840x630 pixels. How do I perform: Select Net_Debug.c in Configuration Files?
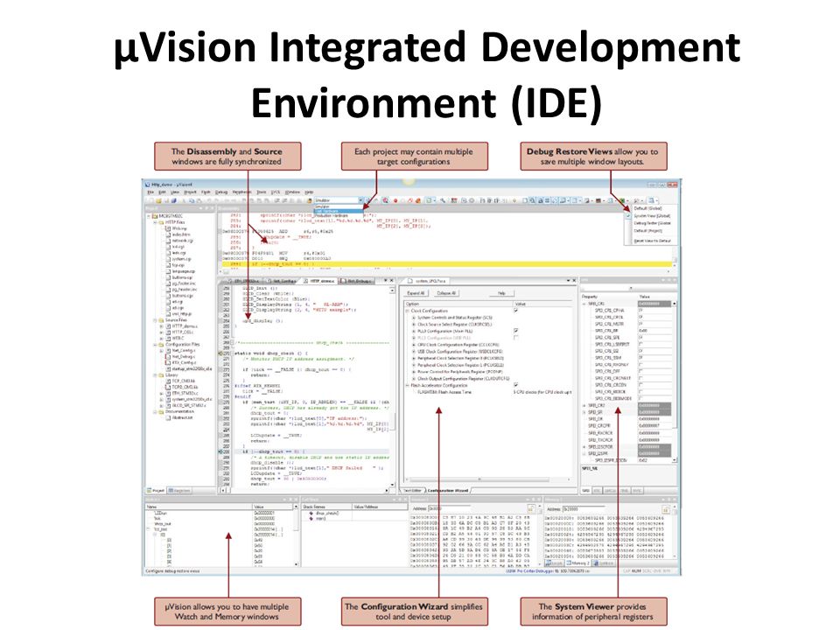pos(183,356)
